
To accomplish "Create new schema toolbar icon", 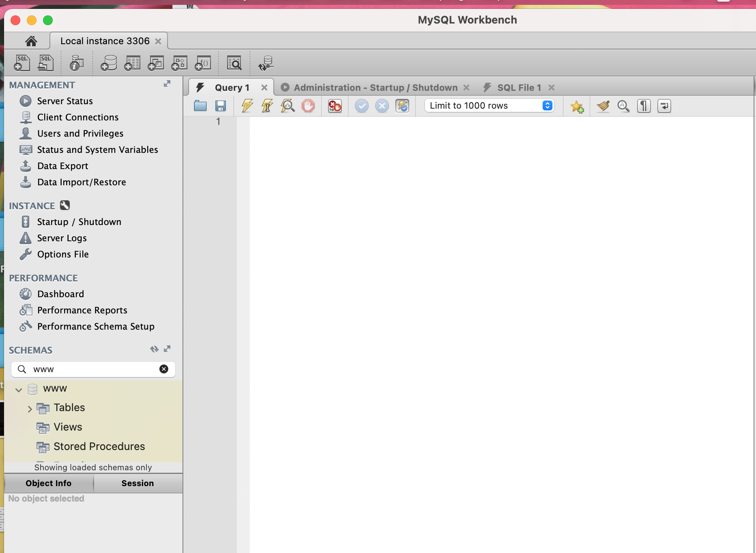I will (108, 63).
